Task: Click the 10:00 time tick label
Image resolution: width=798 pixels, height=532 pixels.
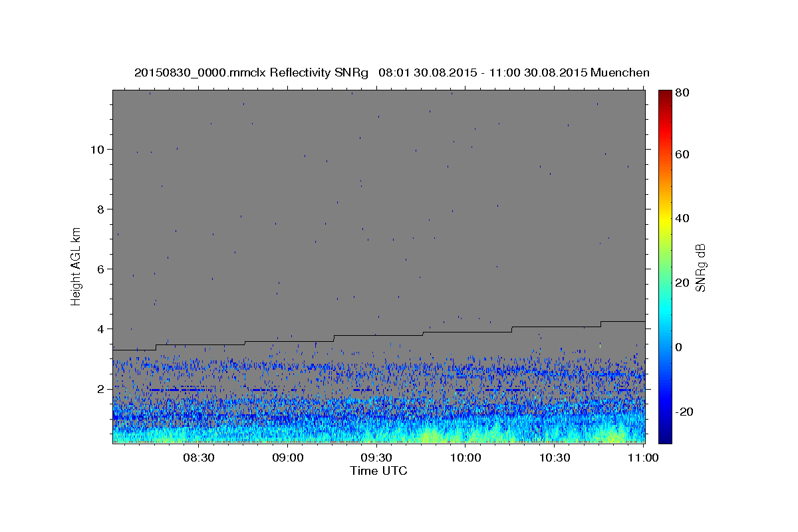Action: tap(465, 458)
